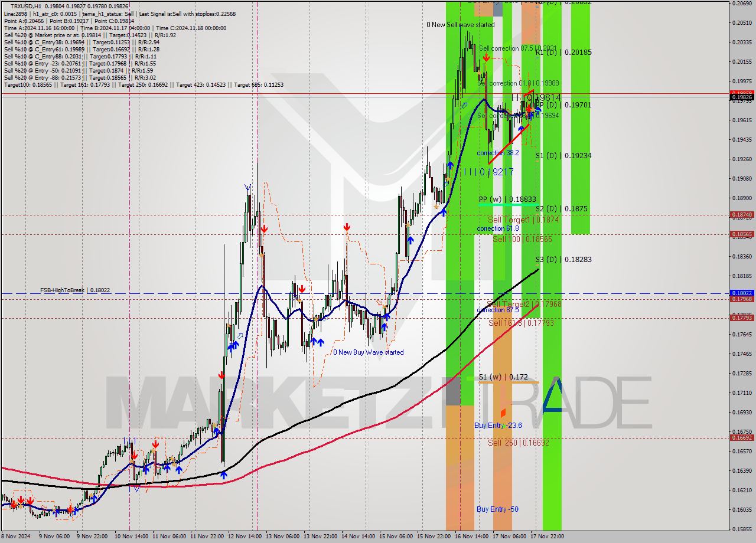Click the blue 'correction 87.5' label
The height and width of the screenshot is (543, 756).
(x=498, y=310)
